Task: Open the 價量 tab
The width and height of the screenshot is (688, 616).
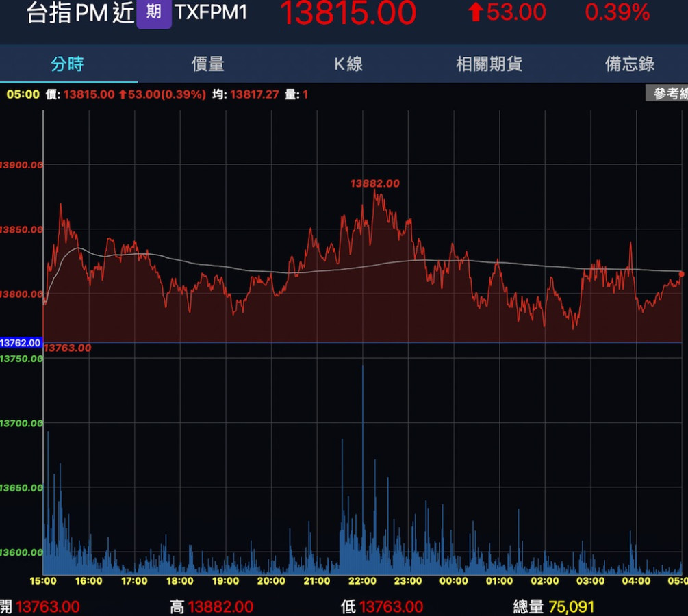Action: pos(207,64)
